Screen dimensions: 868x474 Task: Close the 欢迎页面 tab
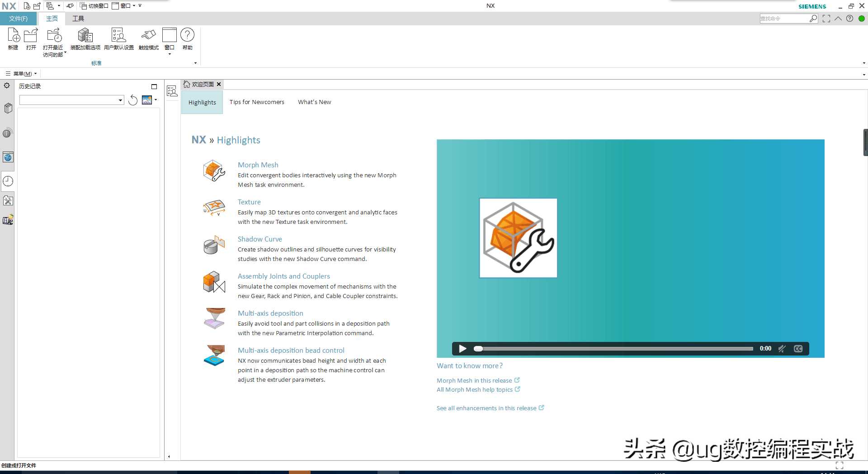click(219, 84)
